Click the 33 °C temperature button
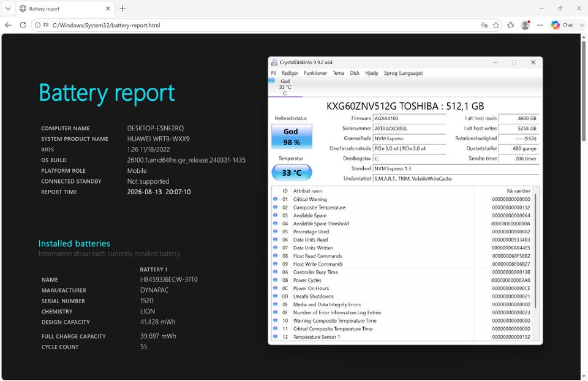 pos(292,173)
